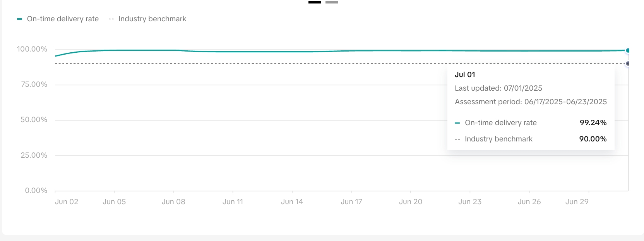Select the Jun 29 x-axis label
This screenshot has width=644, height=241.
(577, 202)
